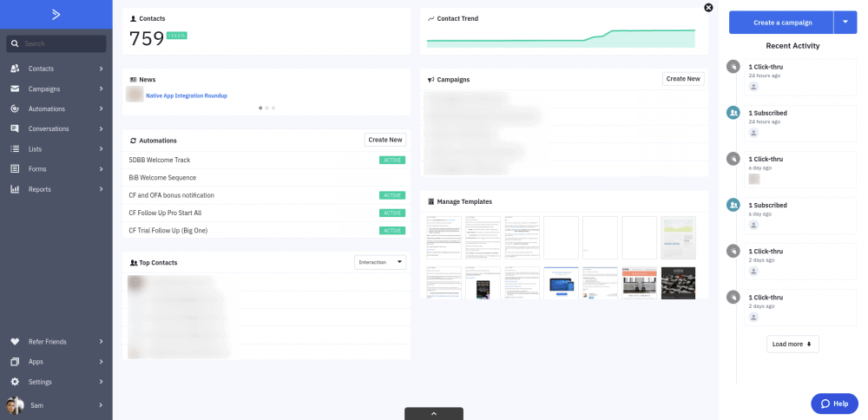Click the Contact Trend chart
Screen dimensions: 868x420
(x=561, y=38)
